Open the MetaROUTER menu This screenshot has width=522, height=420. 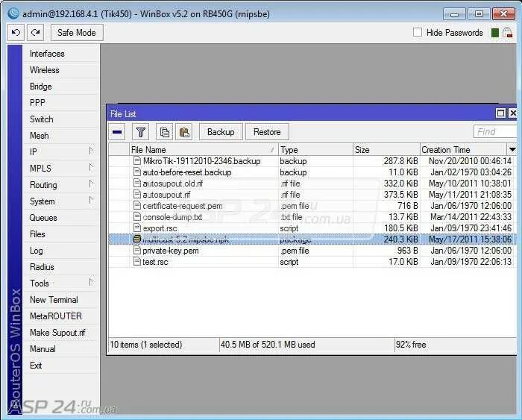pyautogui.click(x=60, y=316)
